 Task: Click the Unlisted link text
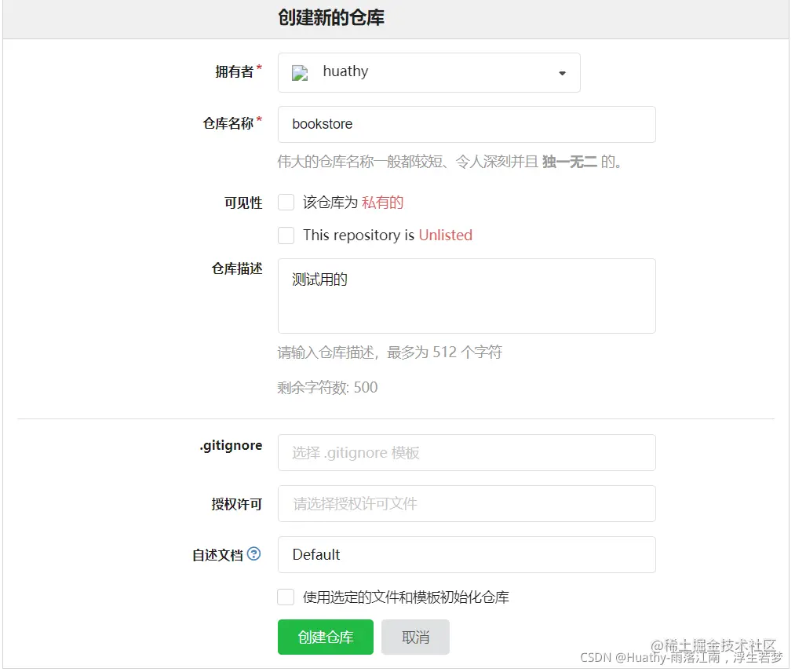tap(446, 236)
